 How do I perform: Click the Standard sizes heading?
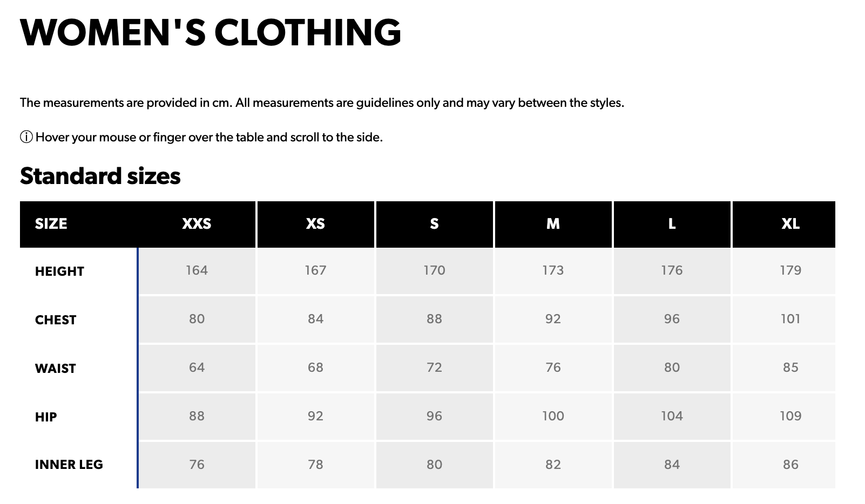(100, 176)
